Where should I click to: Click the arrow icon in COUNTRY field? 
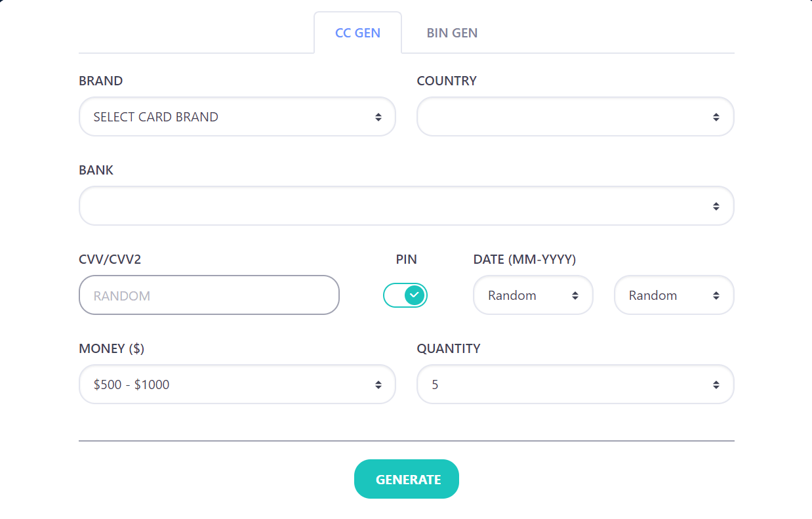point(716,117)
